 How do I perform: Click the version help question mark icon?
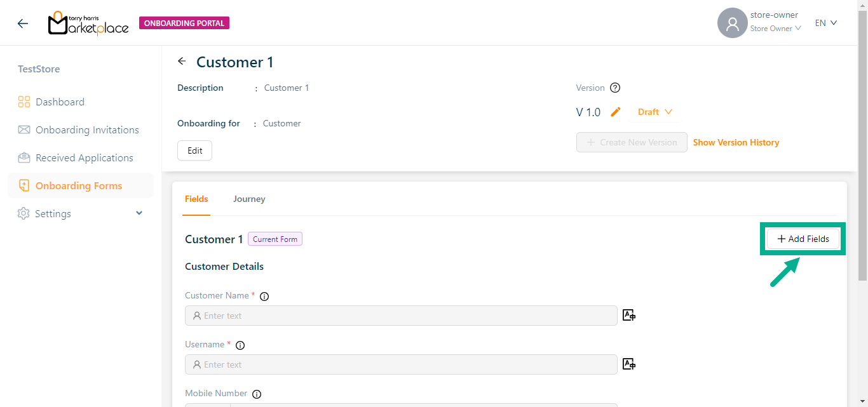614,88
